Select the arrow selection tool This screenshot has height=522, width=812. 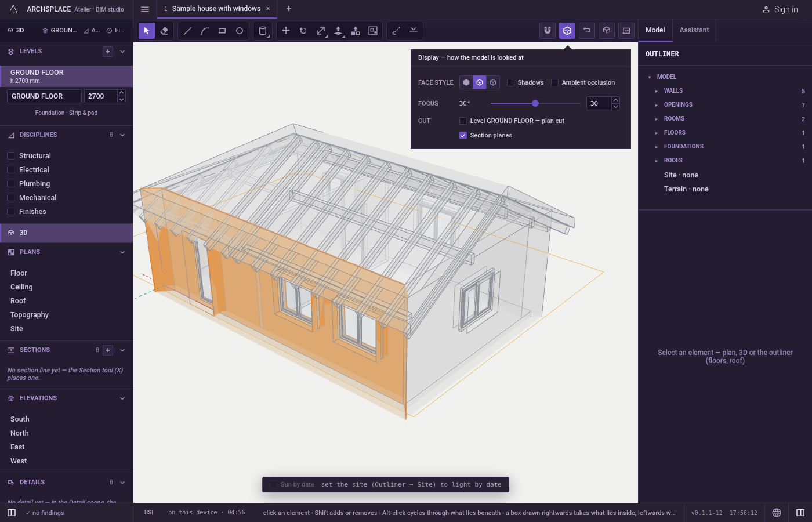147,31
